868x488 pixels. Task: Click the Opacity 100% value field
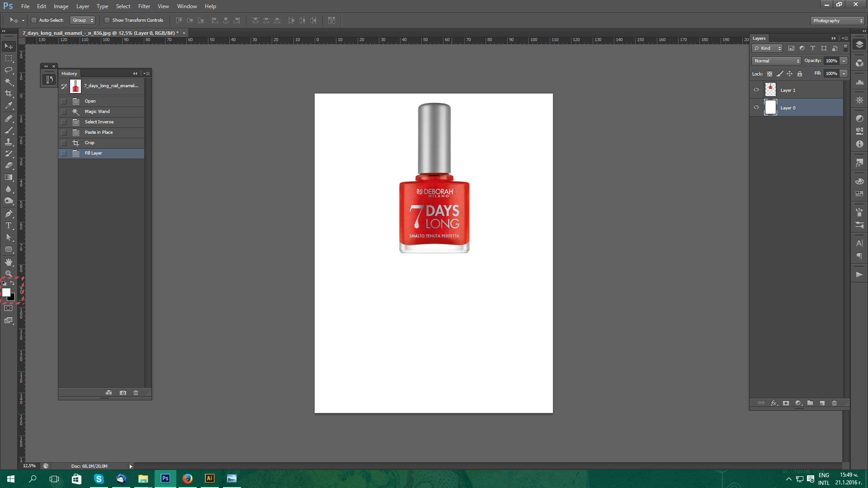832,61
